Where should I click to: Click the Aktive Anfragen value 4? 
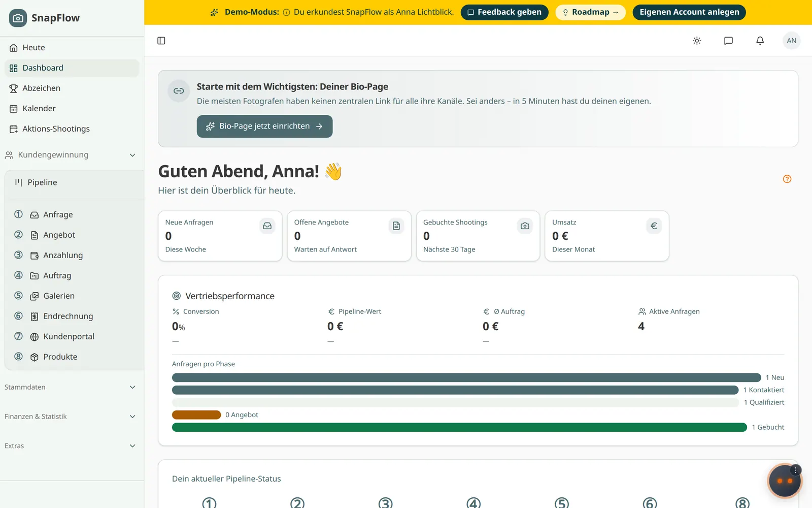(641, 326)
